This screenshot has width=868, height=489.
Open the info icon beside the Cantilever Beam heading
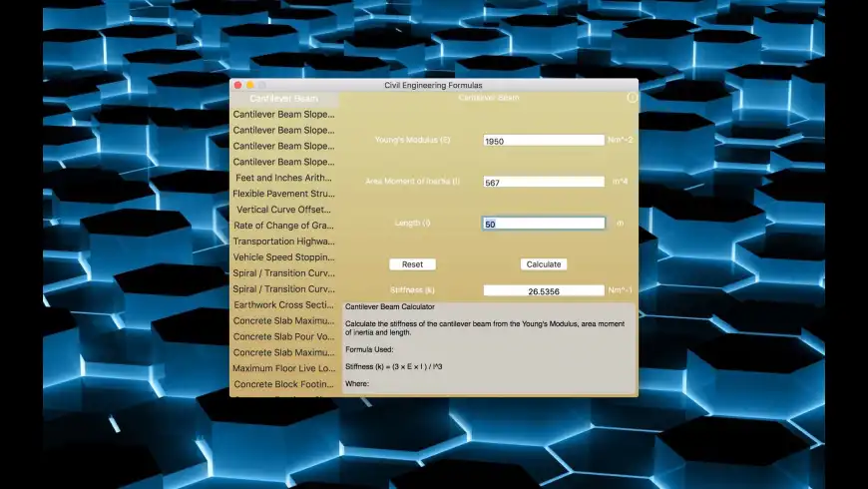tap(632, 98)
